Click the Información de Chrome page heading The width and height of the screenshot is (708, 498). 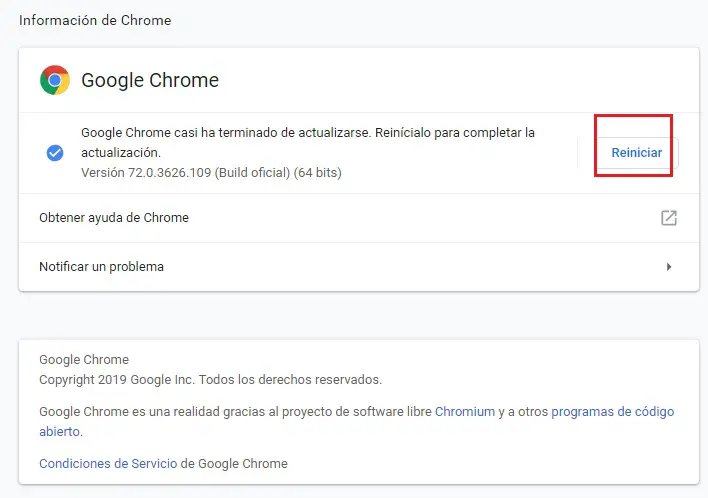pos(94,19)
